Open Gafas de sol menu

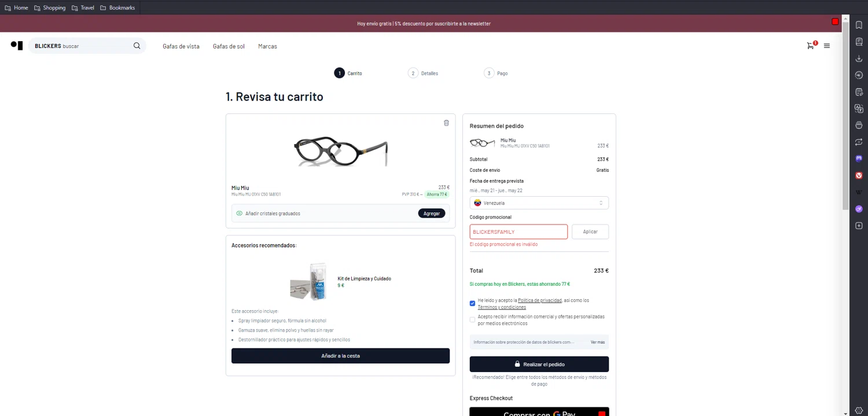229,46
